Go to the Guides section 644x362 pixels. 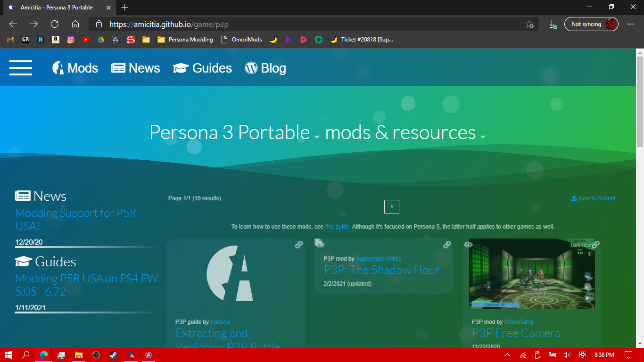coord(202,68)
